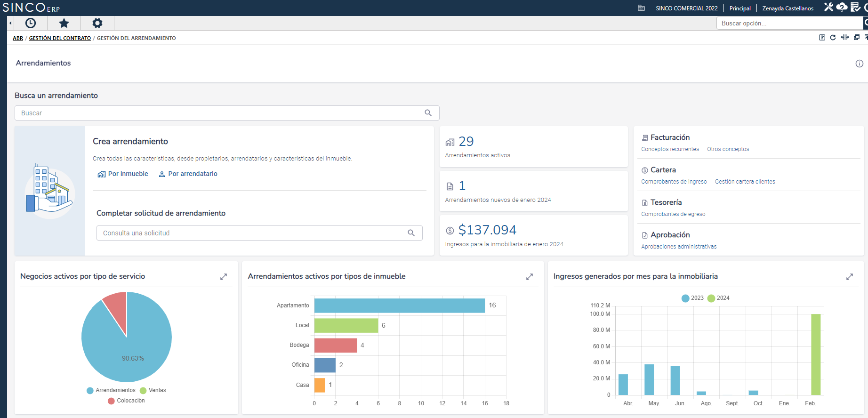Toggle the 2024 series legend

coord(718,298)
